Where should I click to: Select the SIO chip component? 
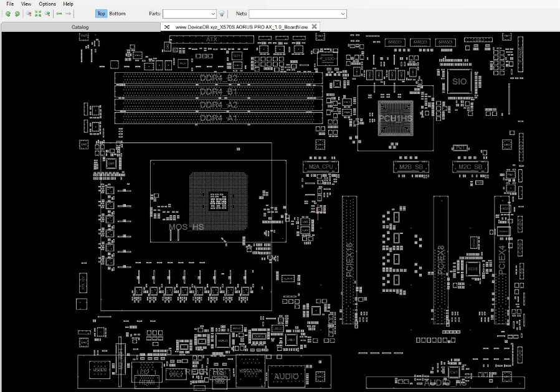pos(459,82)
